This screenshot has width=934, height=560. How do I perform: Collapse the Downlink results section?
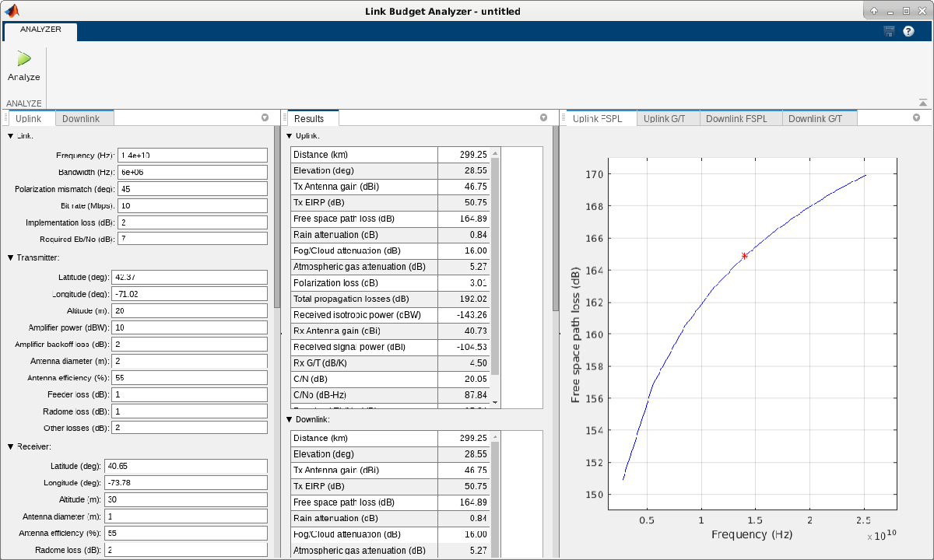(290, 419)
